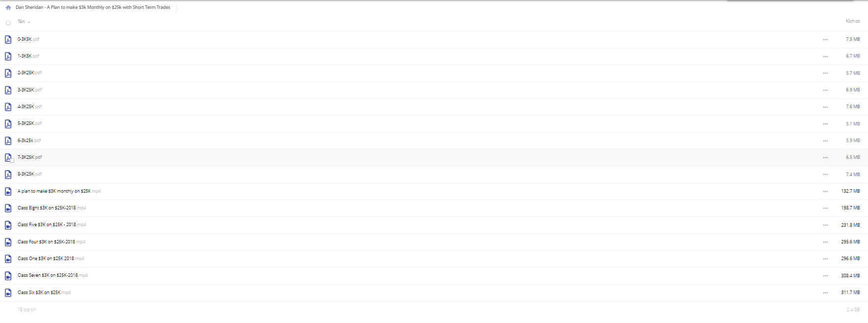Open Class Eight $3K on $25K-2018.mp4

click(52, 208)
